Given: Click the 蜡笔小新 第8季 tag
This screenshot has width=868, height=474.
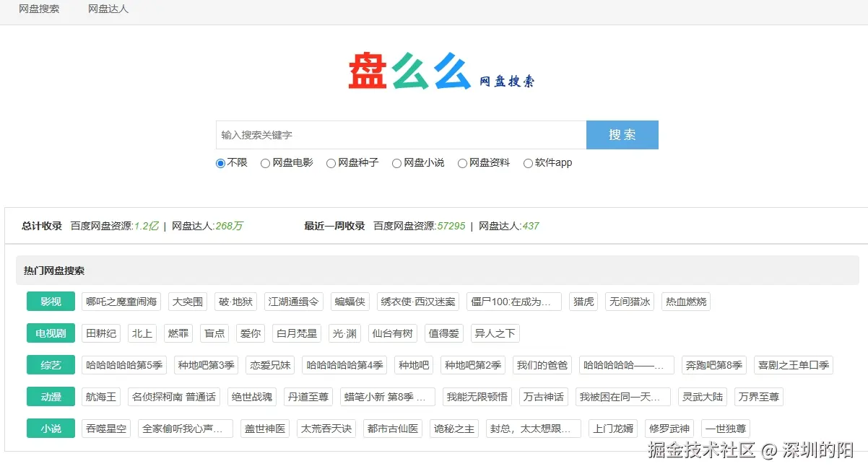Looking at the screenshot, I should coord(388,397).
